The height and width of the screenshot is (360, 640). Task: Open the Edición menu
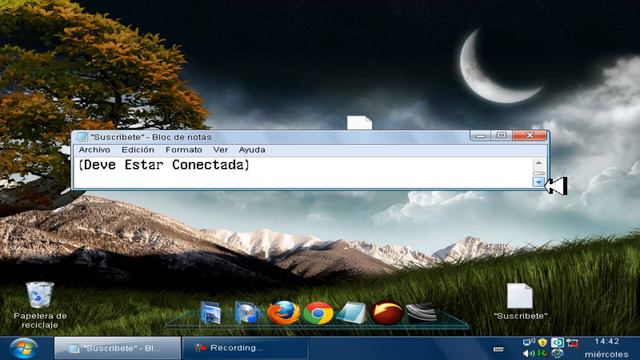138,150
